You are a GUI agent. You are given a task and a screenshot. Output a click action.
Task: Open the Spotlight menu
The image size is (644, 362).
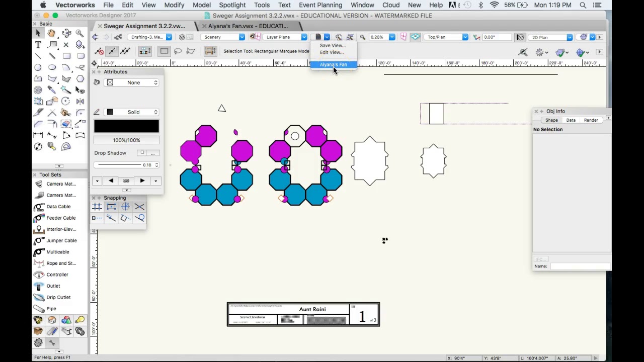tap(232, 5)
